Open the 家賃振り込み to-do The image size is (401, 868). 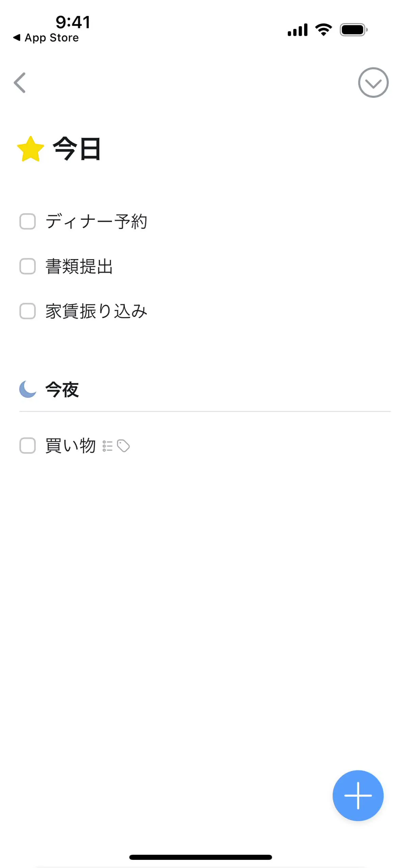[x=97, y=311]
